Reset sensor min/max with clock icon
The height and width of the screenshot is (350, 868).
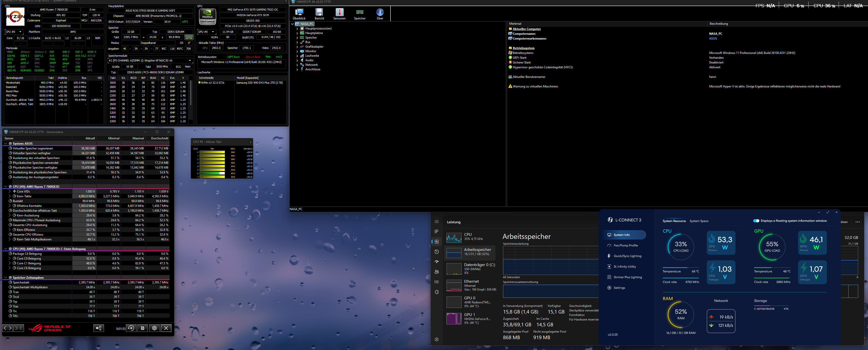point(131,328)
